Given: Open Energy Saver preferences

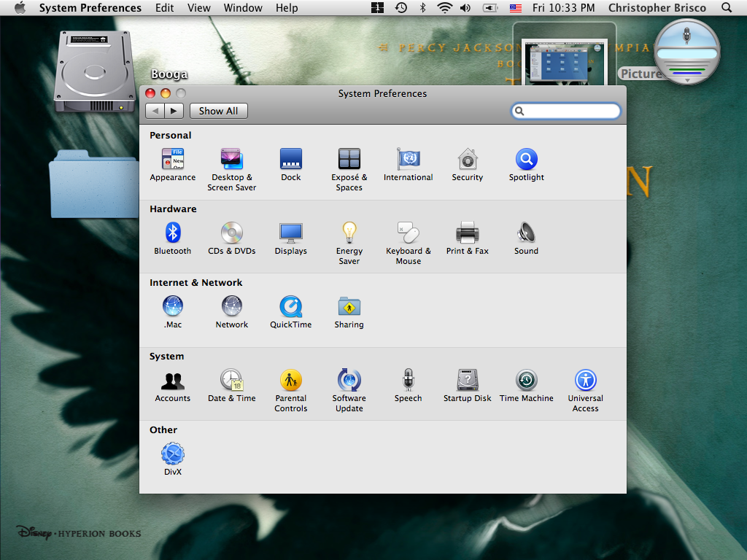Looking at the screenshot, I should pyautogui.click(x=349, y=233).
